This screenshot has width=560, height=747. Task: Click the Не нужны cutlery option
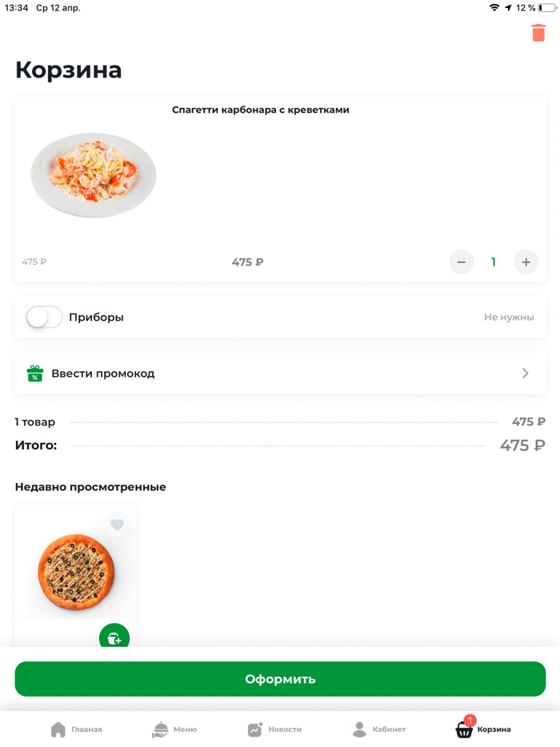point(509,317)
